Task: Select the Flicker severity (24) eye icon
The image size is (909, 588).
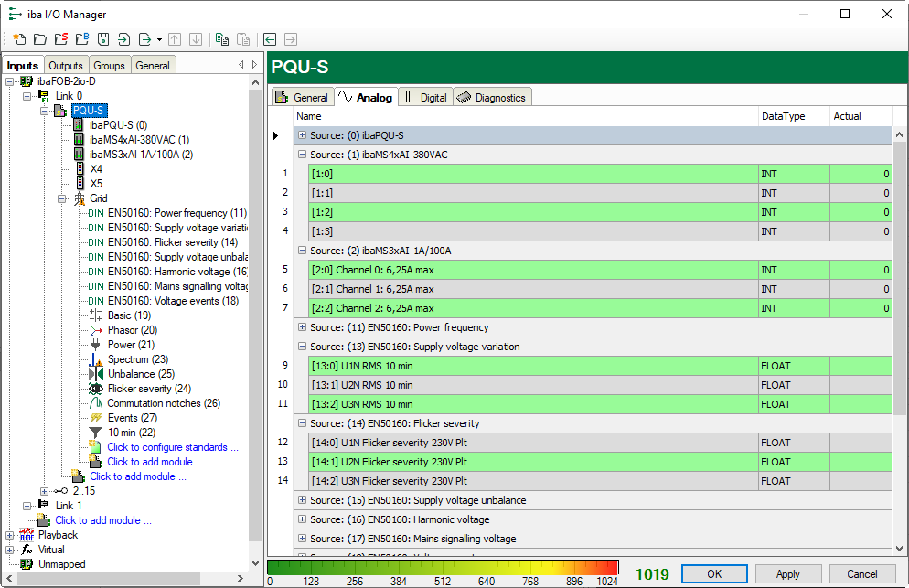Action: 96,389
